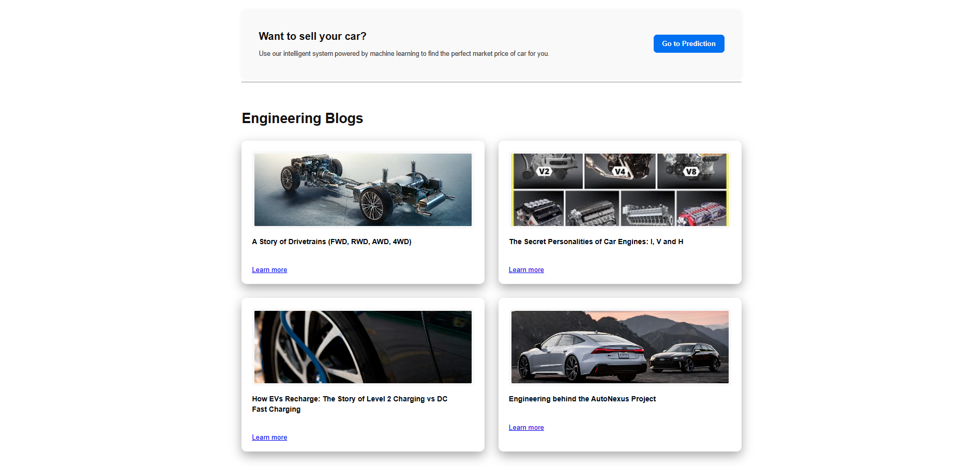
Task: Open the EV charging wheel thumbnail
Action: pyautogui.click(x=363, y=347)
